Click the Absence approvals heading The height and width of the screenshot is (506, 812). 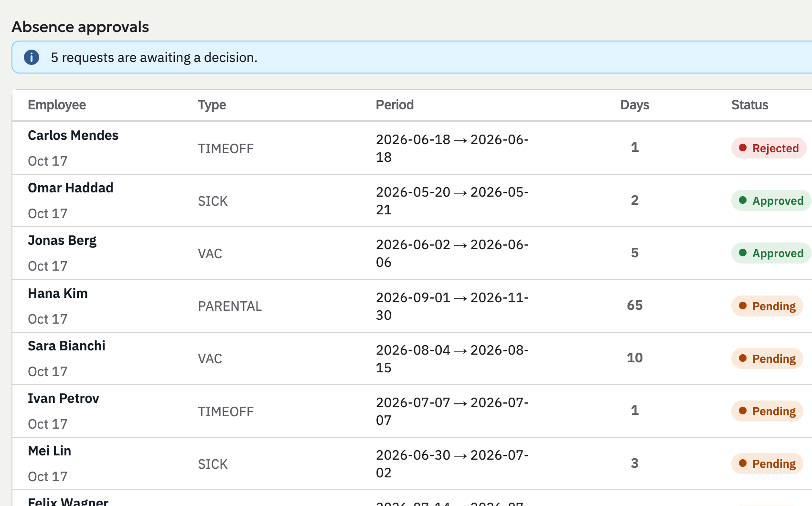[80, 27]
